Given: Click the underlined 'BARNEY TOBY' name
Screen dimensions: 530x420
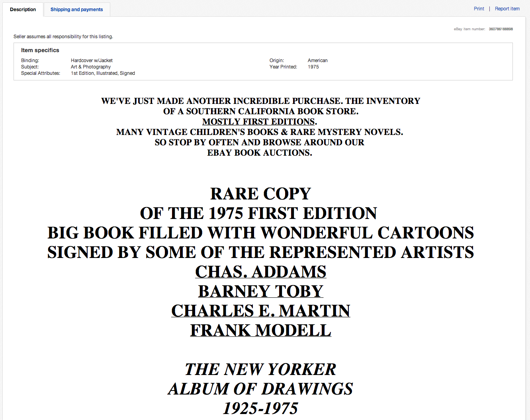Looking at the screenshot, I should click(x=261, y=291).
